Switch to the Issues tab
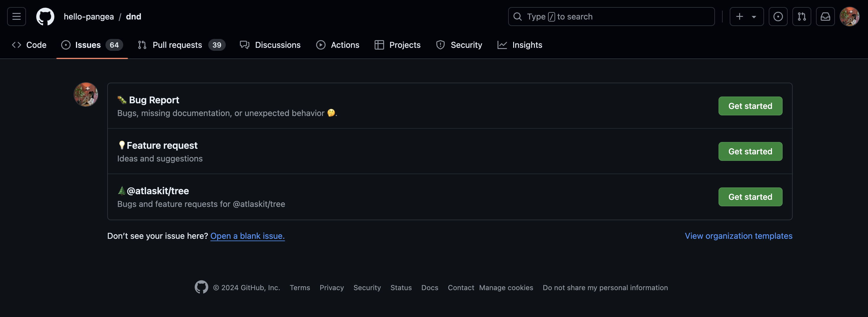The height and width of the screenshot is (317, 868). click(x=92, y=45)
